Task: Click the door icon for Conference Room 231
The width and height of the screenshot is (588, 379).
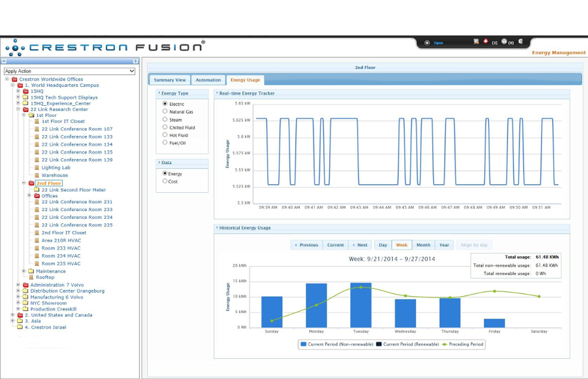Action: tap(37, 202)
